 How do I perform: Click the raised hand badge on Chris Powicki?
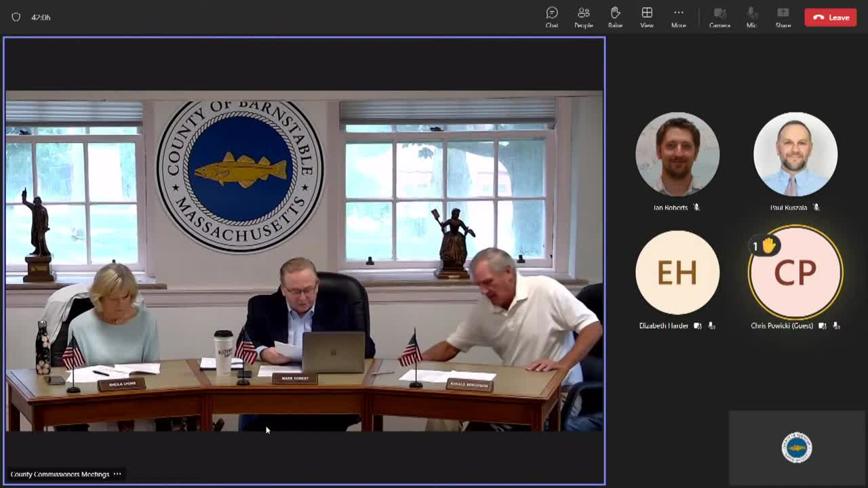coord(764,246)
